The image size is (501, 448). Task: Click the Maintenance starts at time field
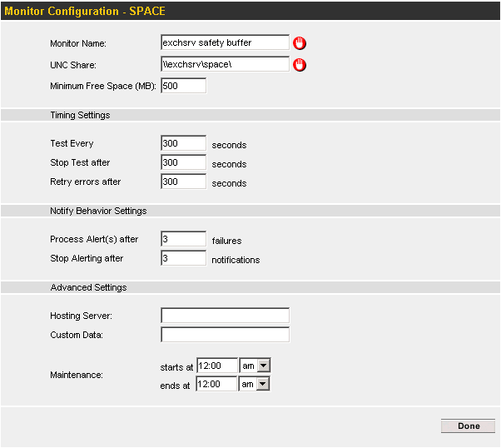click(x=217, y=366)
